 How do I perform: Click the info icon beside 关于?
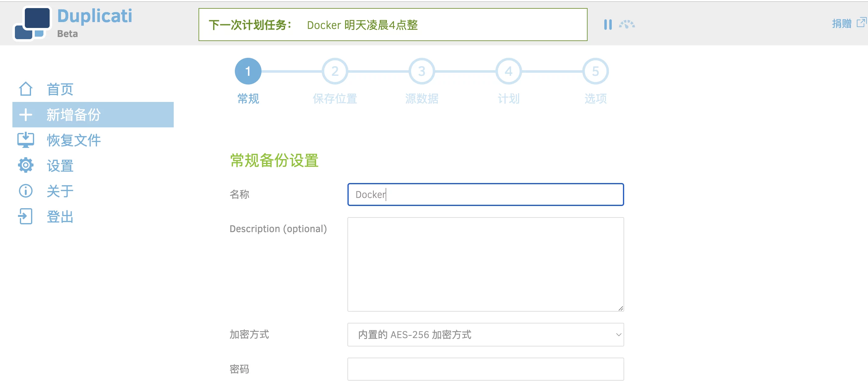[26, 191]
